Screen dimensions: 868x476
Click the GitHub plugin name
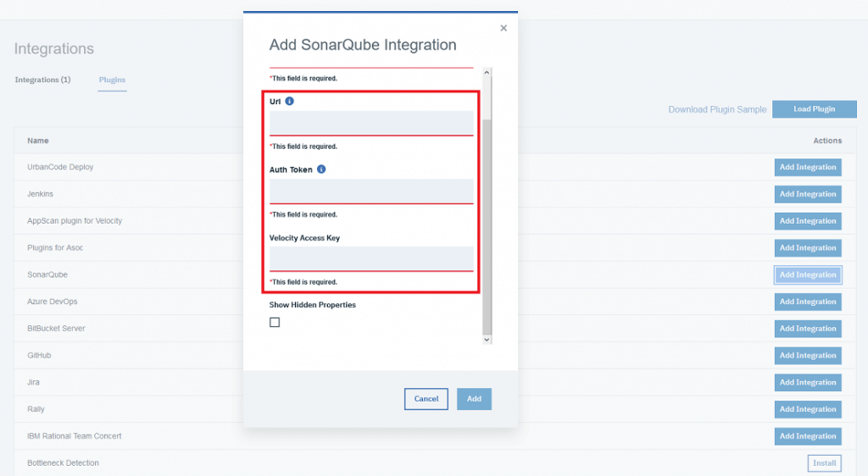coord(39,356)
